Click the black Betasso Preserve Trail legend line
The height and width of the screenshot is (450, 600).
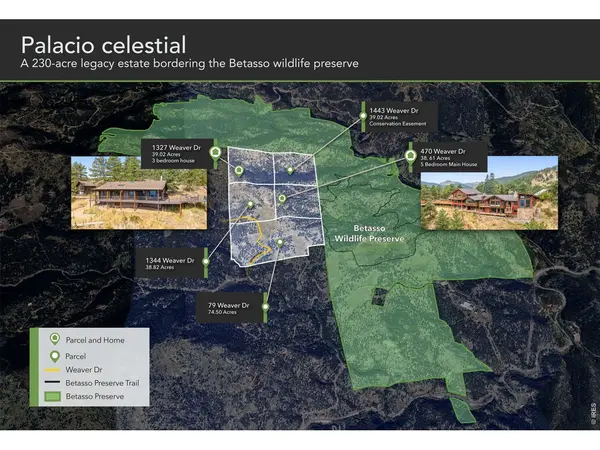(52, 382)
